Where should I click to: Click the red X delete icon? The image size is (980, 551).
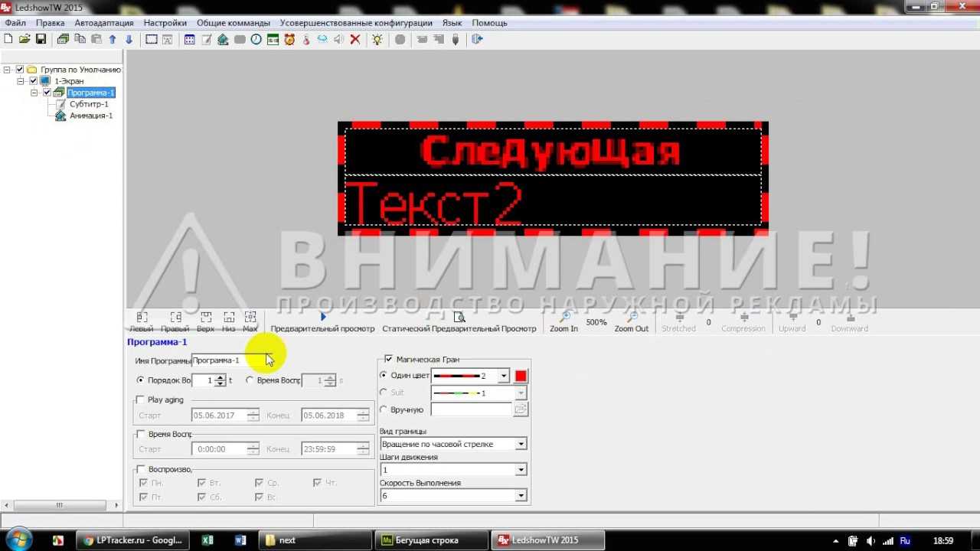point(355,39)
